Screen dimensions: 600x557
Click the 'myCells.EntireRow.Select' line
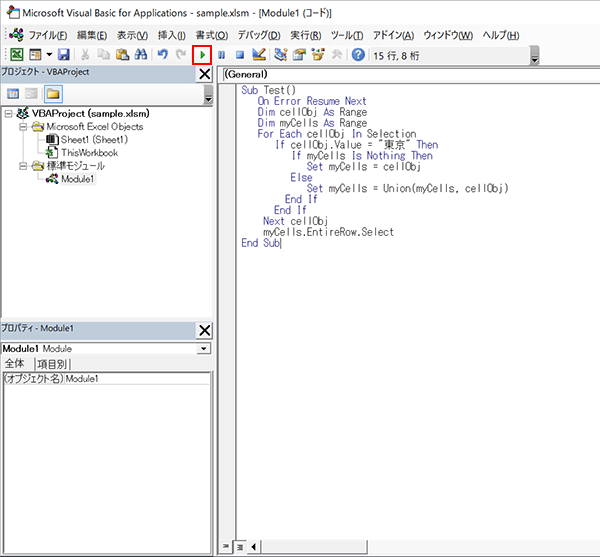pos(328,232)
